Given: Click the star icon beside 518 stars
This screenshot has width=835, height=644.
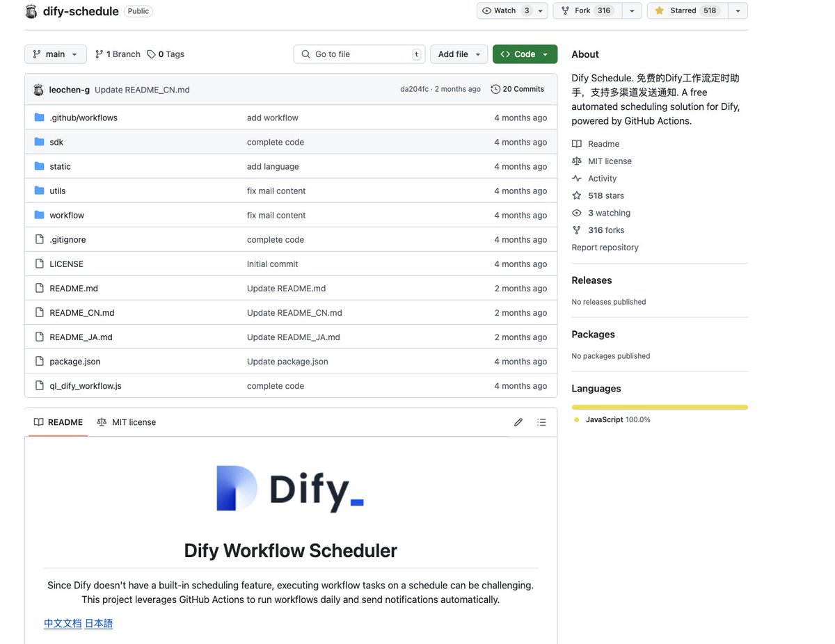Looking at the screenshot, I should 577,195.
